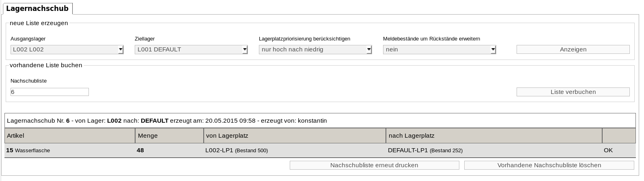This screenshot has width=644, height=181.
Task: Click the OK status in the row
Action: point(608,150)
